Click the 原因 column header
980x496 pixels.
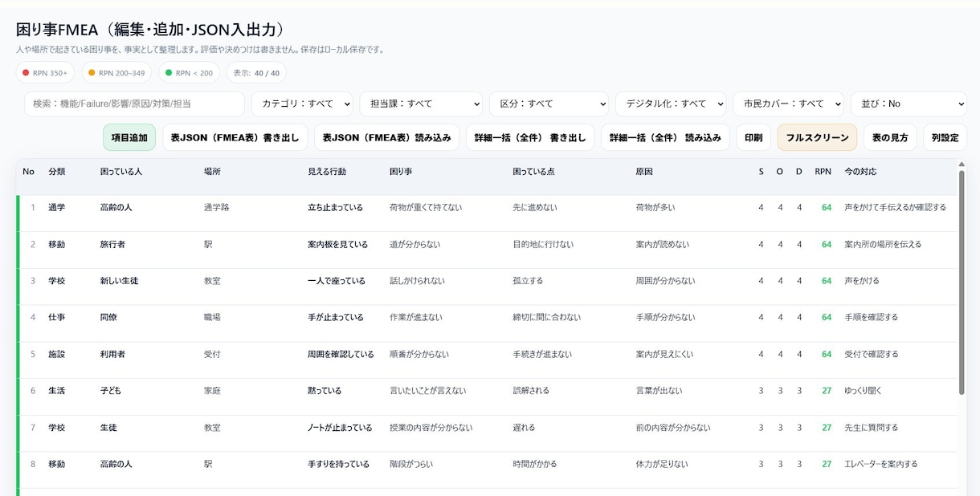(644, 172)
